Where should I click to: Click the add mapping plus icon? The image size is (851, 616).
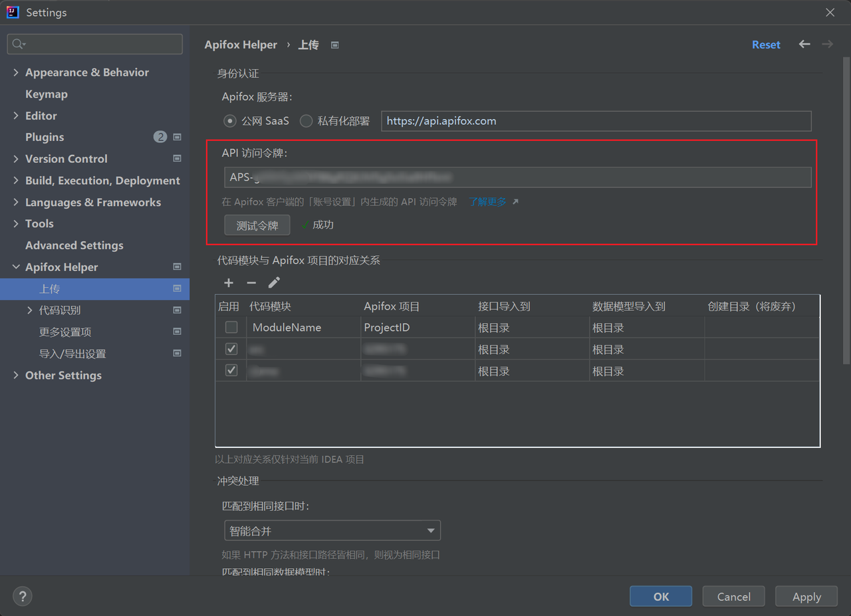[x=229, y=282]
